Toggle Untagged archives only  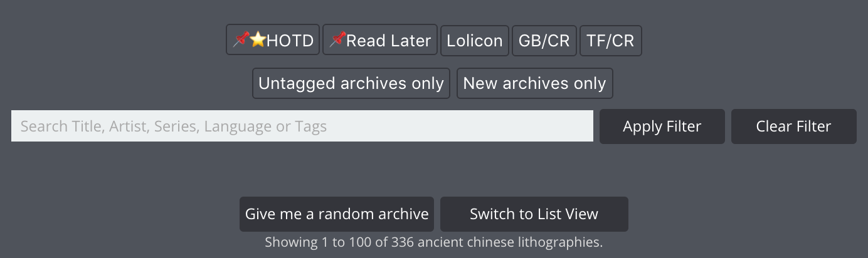click(x=351, y=83)
